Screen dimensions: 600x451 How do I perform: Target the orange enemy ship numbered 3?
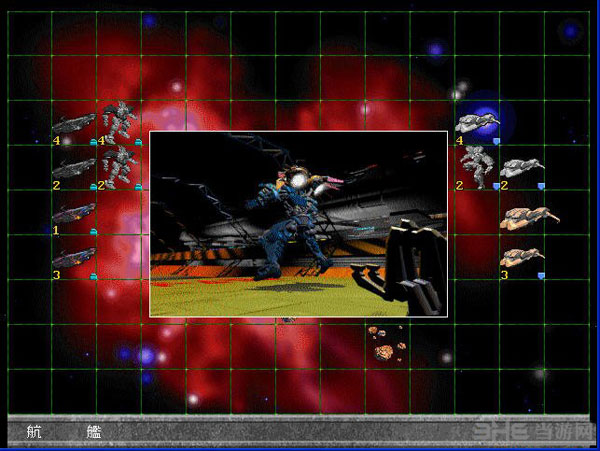[522, 257]
